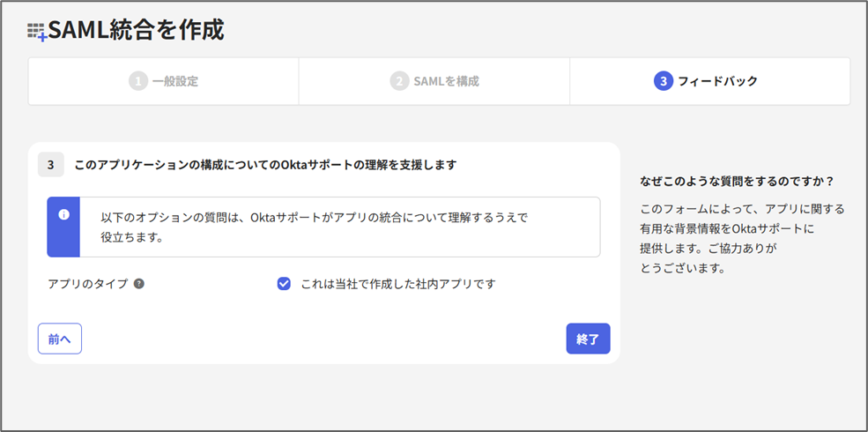Click the gray section number 3 badge
Screen dimensions: 868x432
pos(51,165)
